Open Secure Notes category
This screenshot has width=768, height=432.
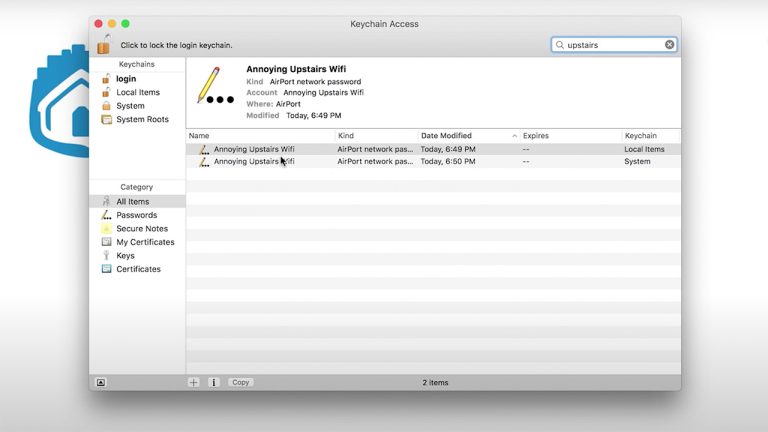tap(141, 229)
